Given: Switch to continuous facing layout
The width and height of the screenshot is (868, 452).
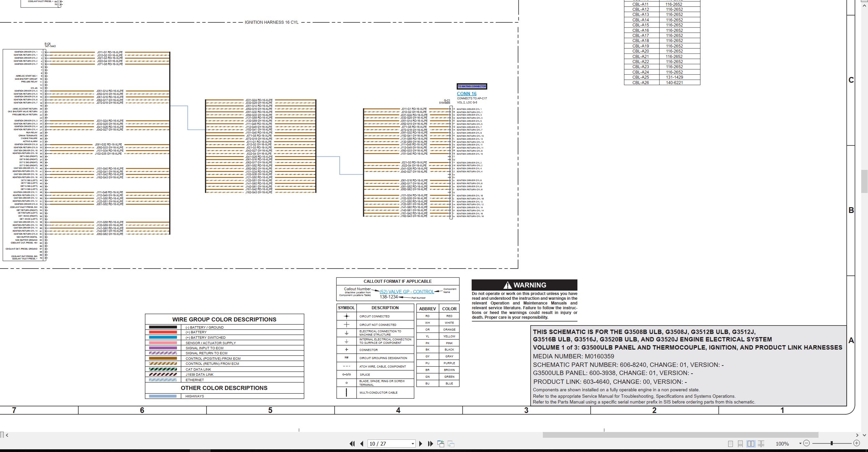Looking at the screenshot, I should pos(761,444).
